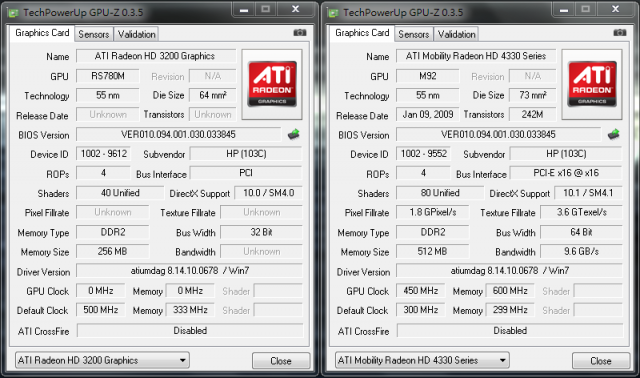Open the Sensors tab in the left window
Screen dimensions: 640x378
(x=94, y=34)
